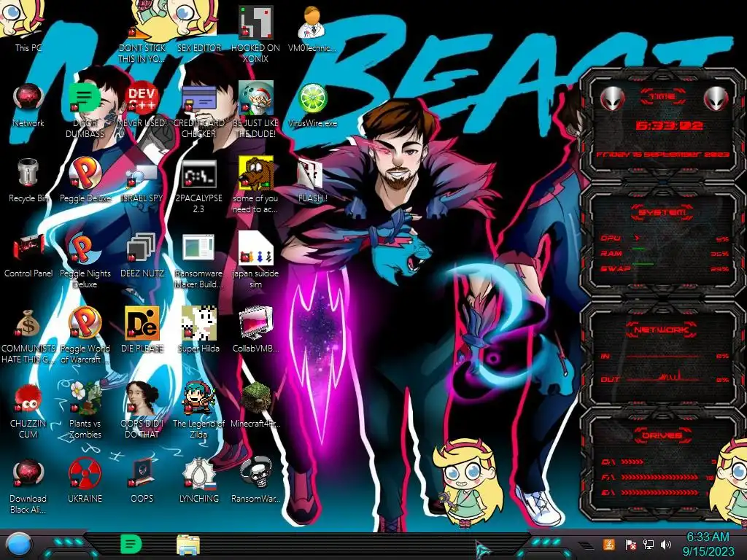Select the DIE PLEASE Dreamweaver-style icon

click(x=142, y=330)
